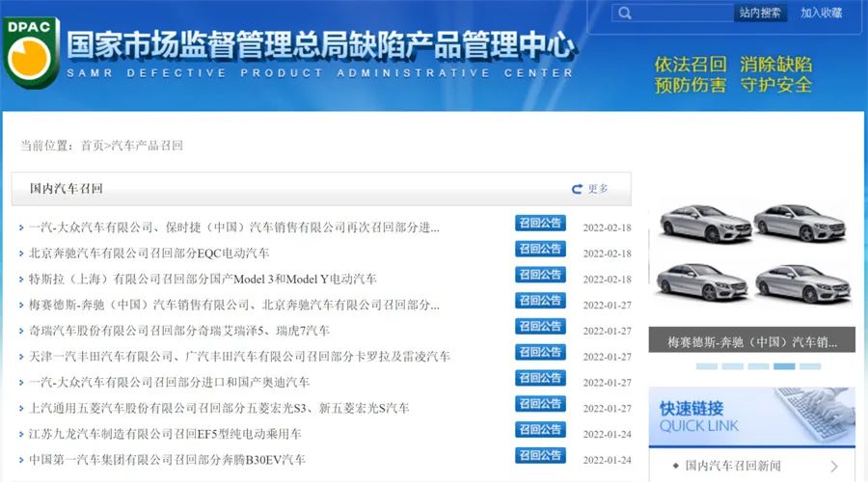The width and height of the screenshot is (868, 482).
Task: Click 召回公告 badge for 奇瑞艾瑞泽5 recall
Action: point(540,327)
